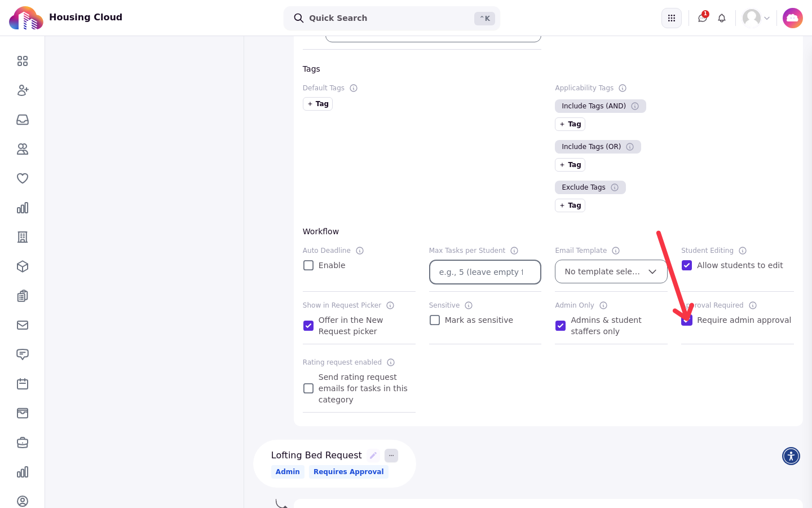The image size is (812, 508).
Task: Show info for Applicability Tags
Action: (623, 88)
